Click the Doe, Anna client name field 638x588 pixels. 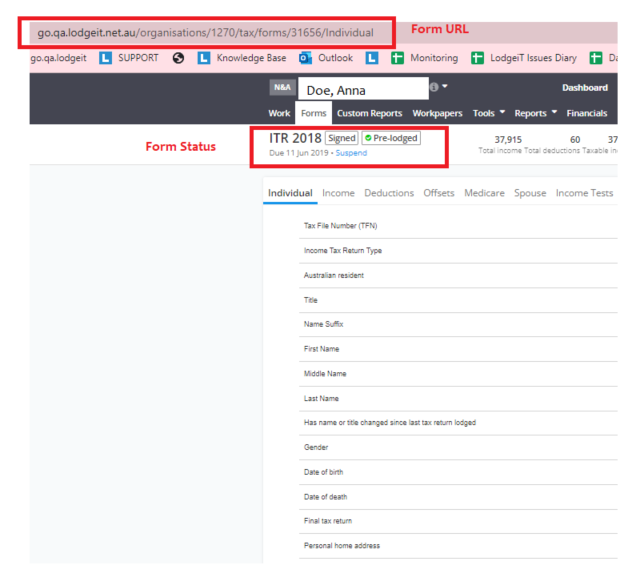coord(363,89)
